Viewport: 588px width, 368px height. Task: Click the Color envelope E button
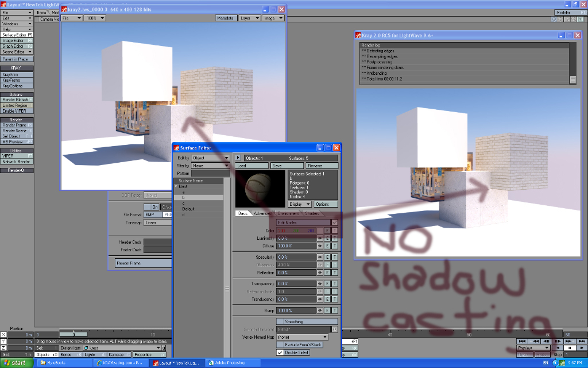click(x=327, y=231)
